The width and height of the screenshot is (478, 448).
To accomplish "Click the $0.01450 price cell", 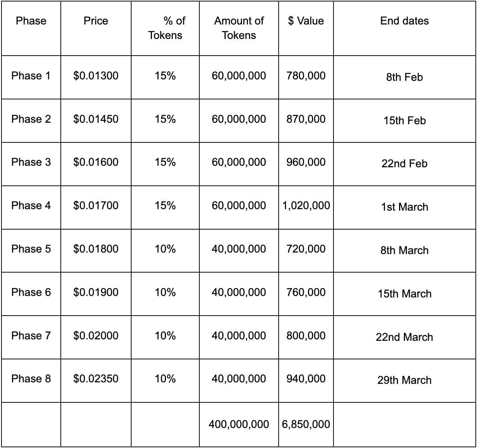I will pos(96,119).
